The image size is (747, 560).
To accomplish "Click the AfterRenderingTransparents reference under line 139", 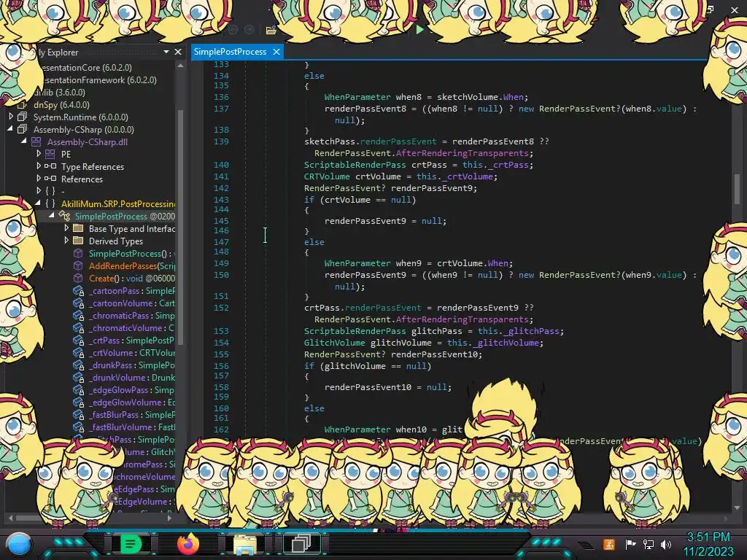I will [x=462, y=153].
